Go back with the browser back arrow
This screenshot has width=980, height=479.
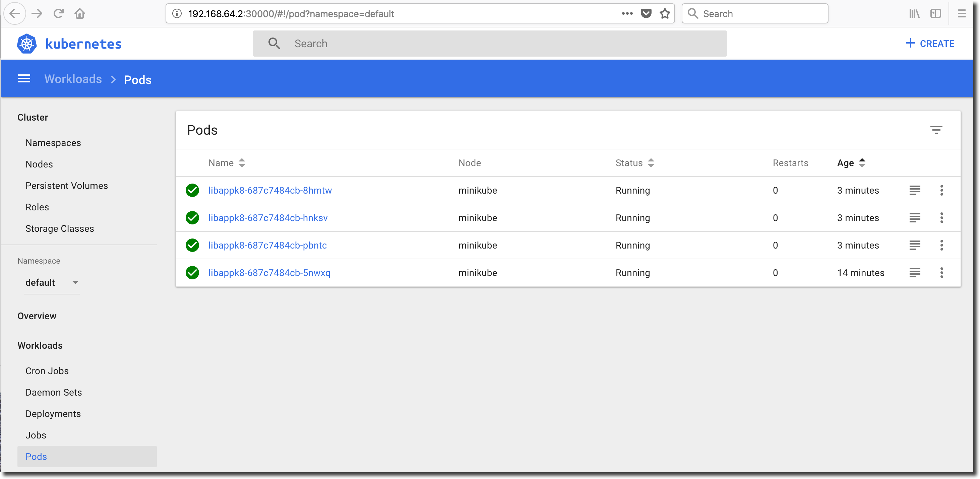[14, 14]
